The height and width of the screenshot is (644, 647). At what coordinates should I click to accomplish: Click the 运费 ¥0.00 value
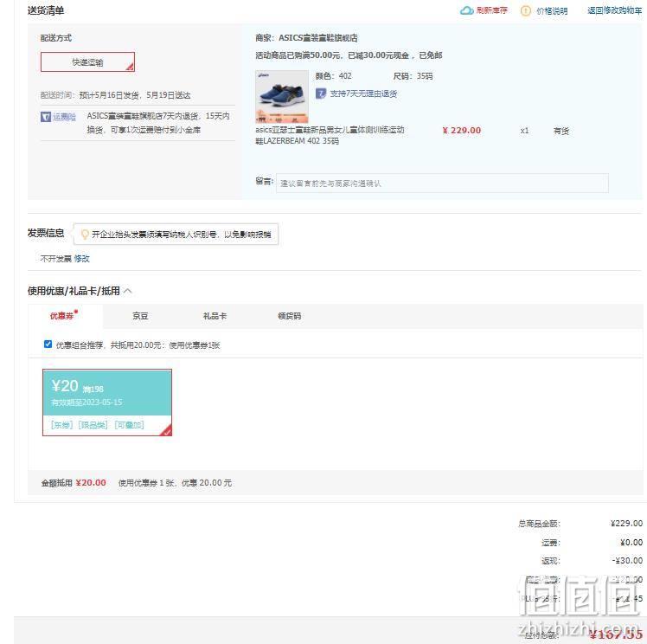tap(631, 542)
